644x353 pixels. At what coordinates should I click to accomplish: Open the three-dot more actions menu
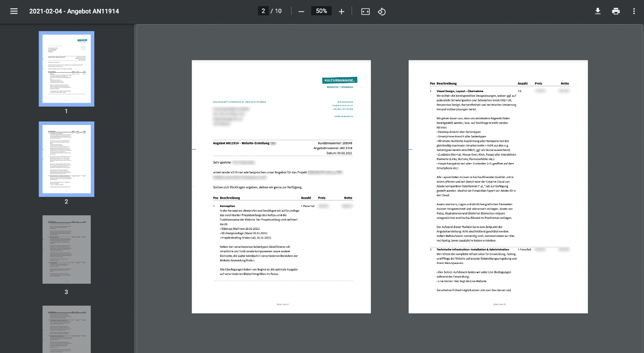[634, 11]
